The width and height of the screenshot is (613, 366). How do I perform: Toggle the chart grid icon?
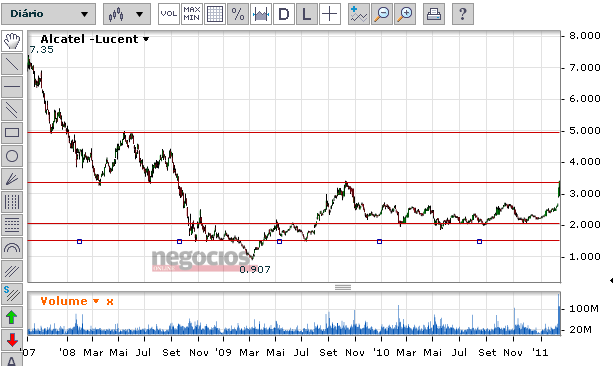[215, 14]
